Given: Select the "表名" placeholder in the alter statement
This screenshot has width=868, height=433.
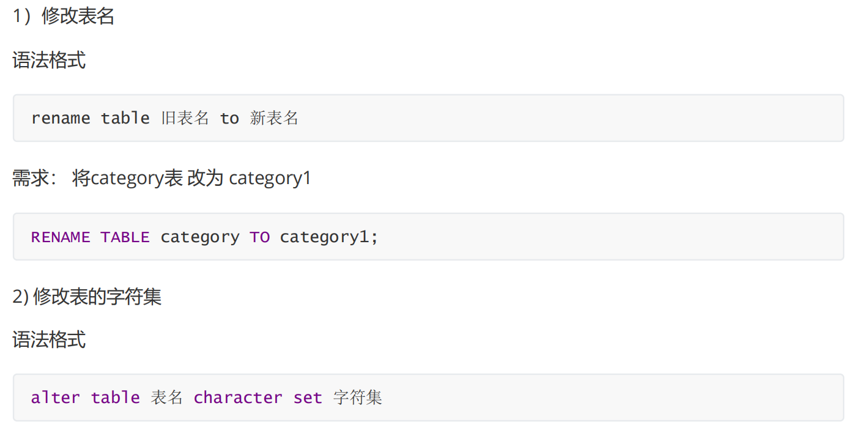Looking at the screenshot, I should [166, 398].
